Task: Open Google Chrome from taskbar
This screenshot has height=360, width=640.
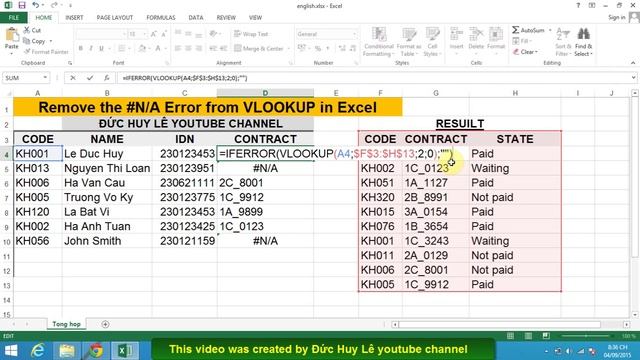Action: tap(96, 350)
